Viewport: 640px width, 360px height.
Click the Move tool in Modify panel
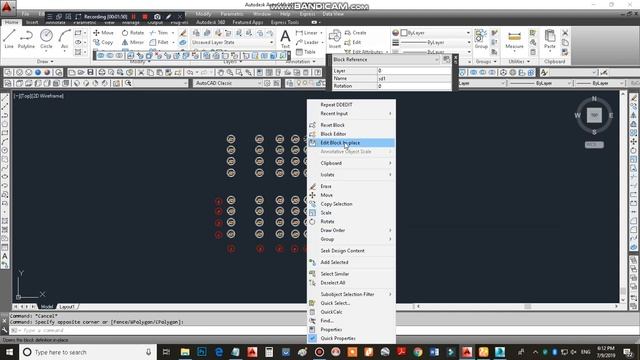[103, 33]
